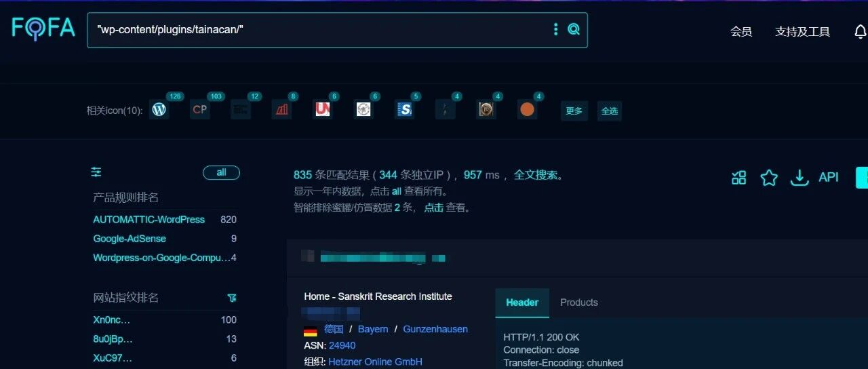Click the Bayern region link

[373, 329]
